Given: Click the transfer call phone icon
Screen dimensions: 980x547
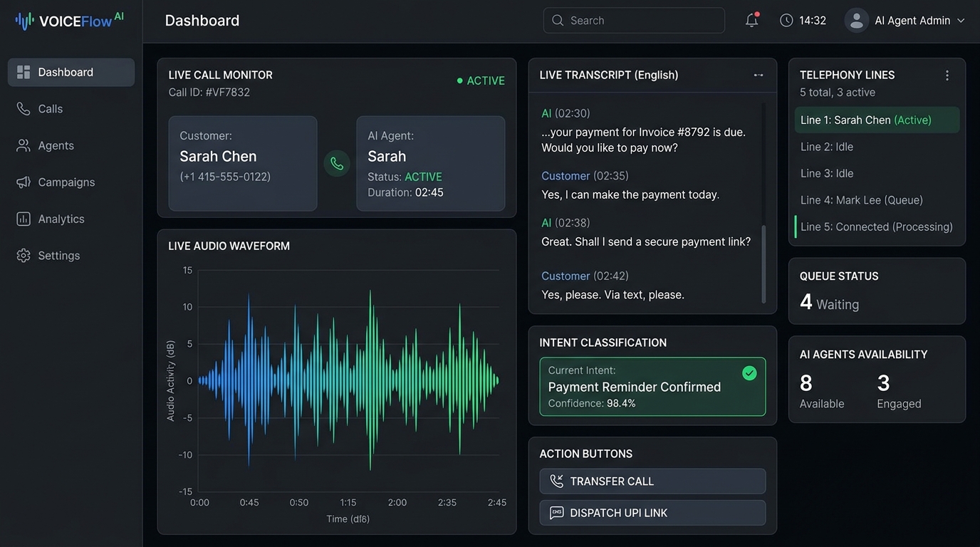Looking at the screenshot, I should pos(556,481).
